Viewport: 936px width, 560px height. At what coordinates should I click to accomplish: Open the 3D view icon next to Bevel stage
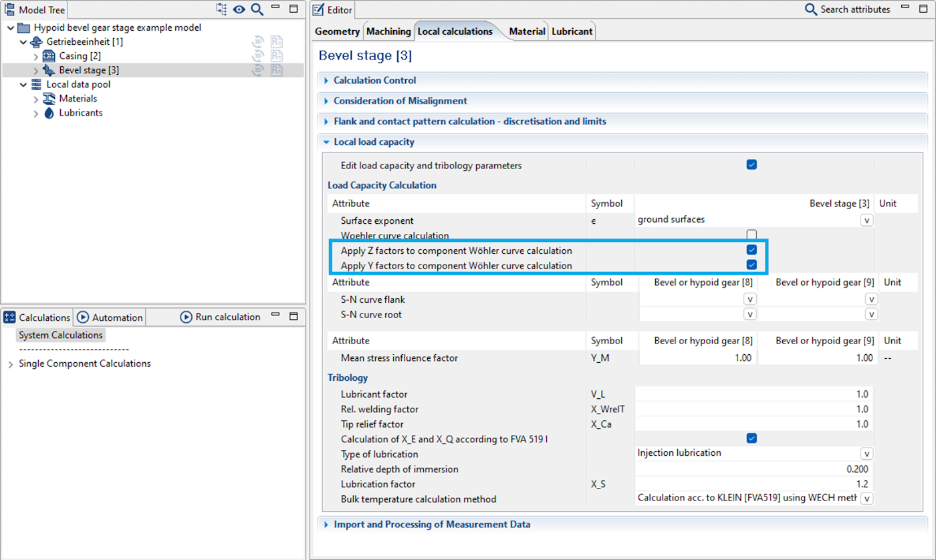[x=257, y=69]
